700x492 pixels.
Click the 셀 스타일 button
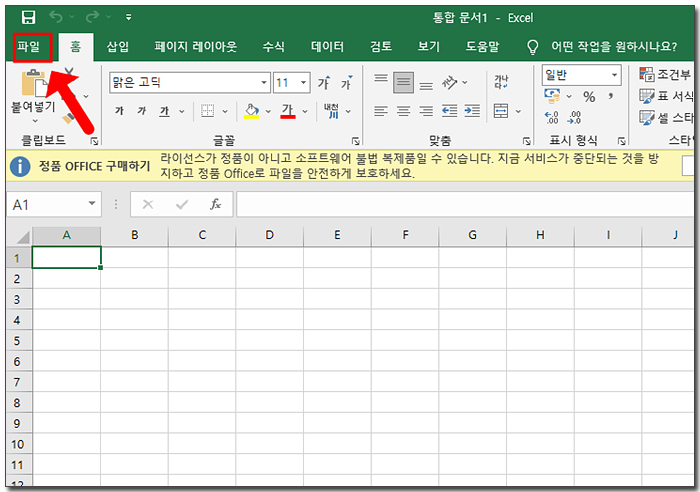(x=666, y=117)
